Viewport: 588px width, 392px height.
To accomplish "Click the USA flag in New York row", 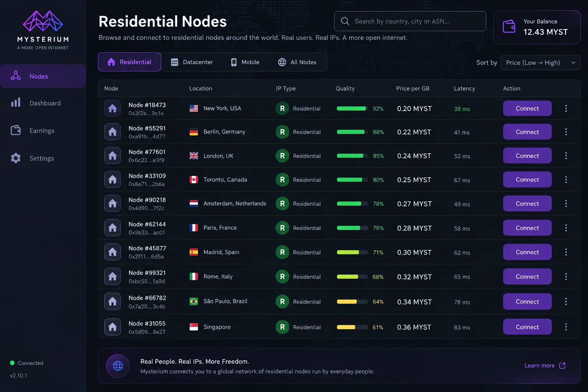I will [x=194, y=108].
